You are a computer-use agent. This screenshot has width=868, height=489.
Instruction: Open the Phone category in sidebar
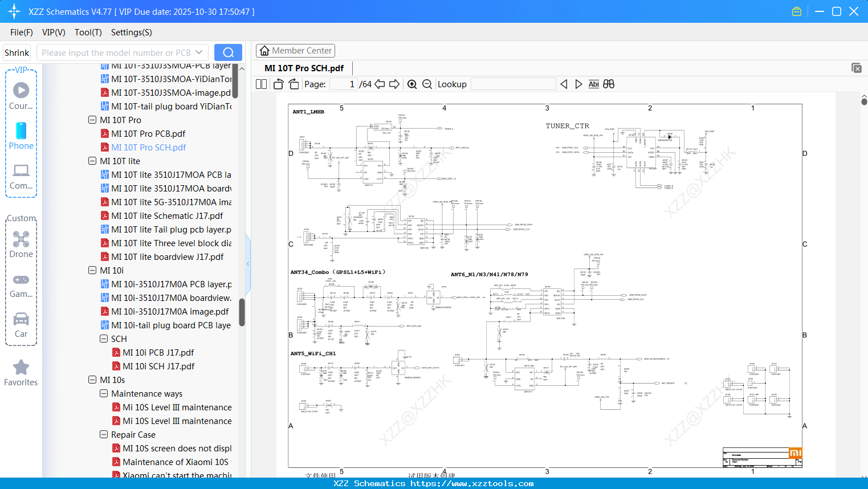(21, 136)
